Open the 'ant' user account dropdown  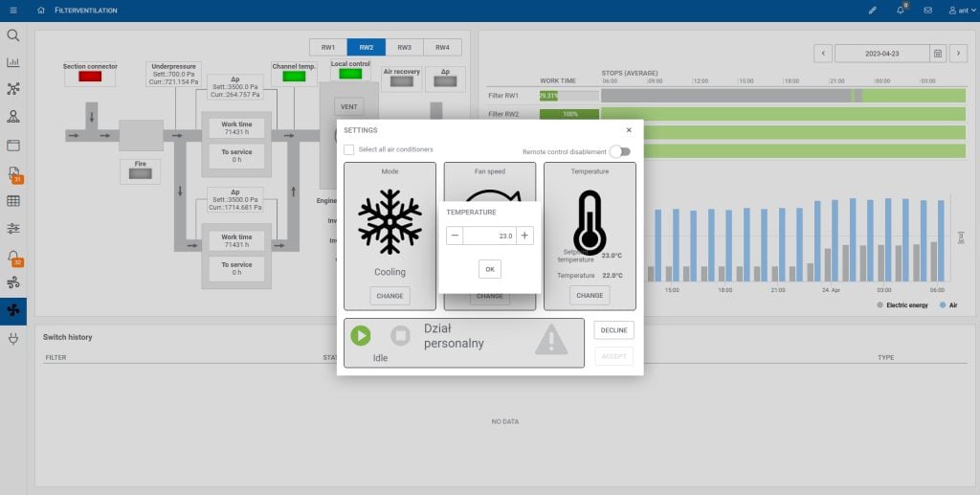[x=961, y=10]
